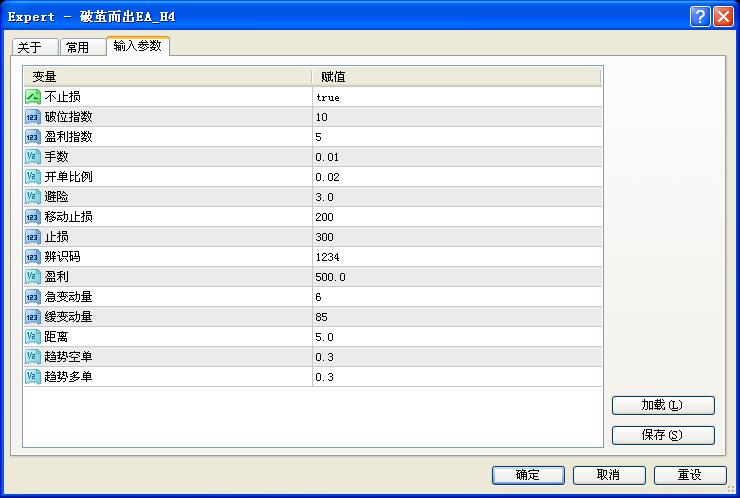Click the 止损 variable name

click(57, 237)
